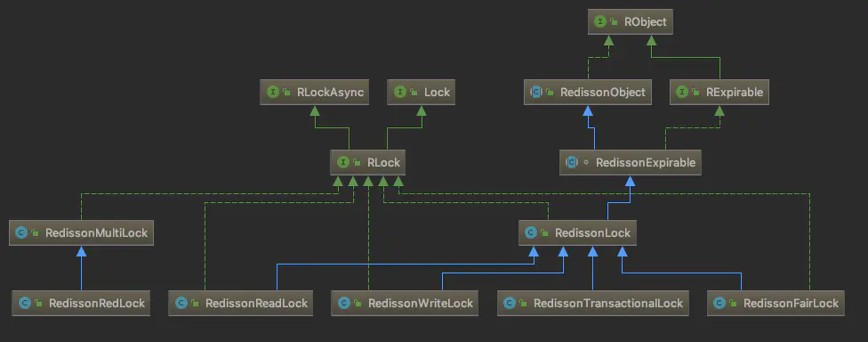This screenshot has height=342, width=868.
Task: Click the interface icon on Lock node
Action: [399, 92]
